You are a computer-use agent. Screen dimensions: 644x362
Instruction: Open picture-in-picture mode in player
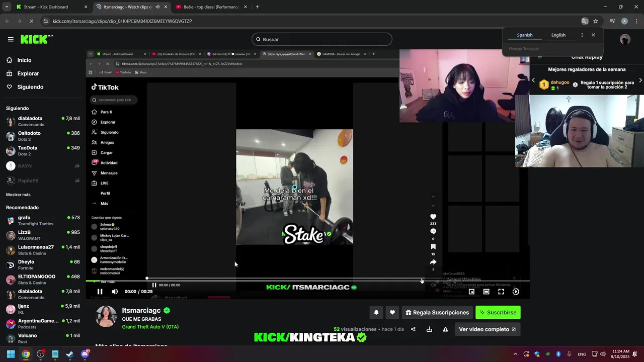[471, 292]
